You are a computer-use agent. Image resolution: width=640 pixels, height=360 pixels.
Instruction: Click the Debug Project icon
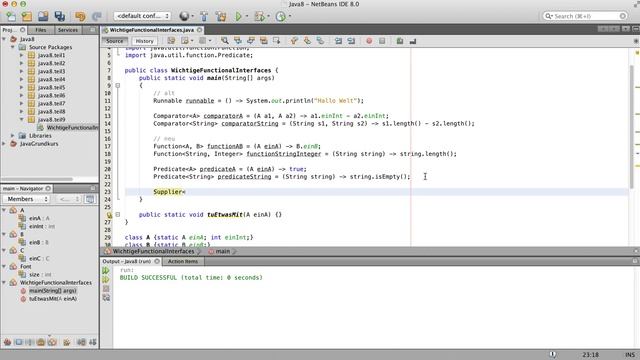[259, 16]
